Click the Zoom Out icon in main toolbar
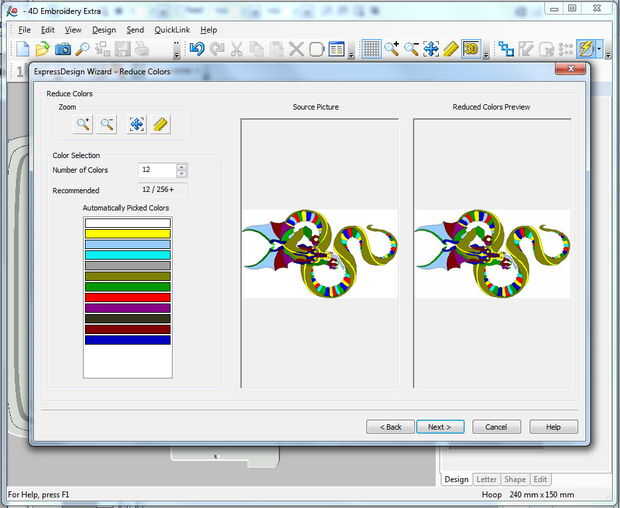 411,49
